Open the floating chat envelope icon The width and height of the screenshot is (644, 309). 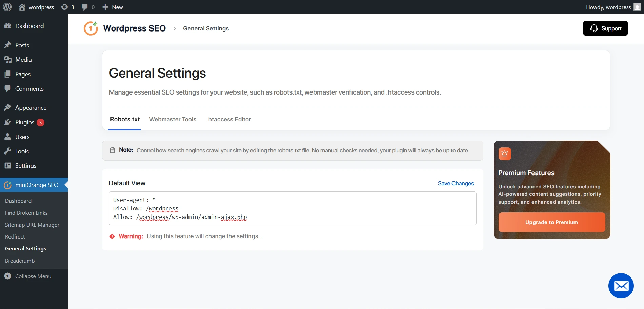point(621,286)
